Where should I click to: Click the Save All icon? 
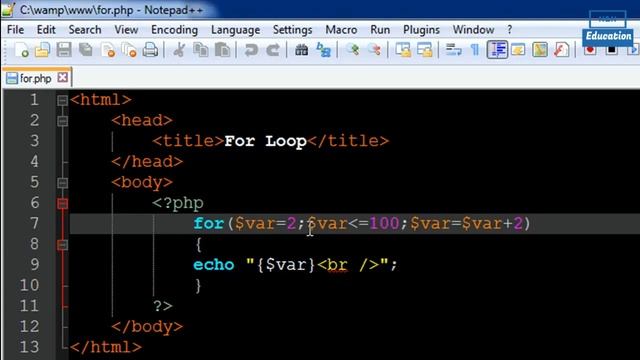tap(86, 50)
